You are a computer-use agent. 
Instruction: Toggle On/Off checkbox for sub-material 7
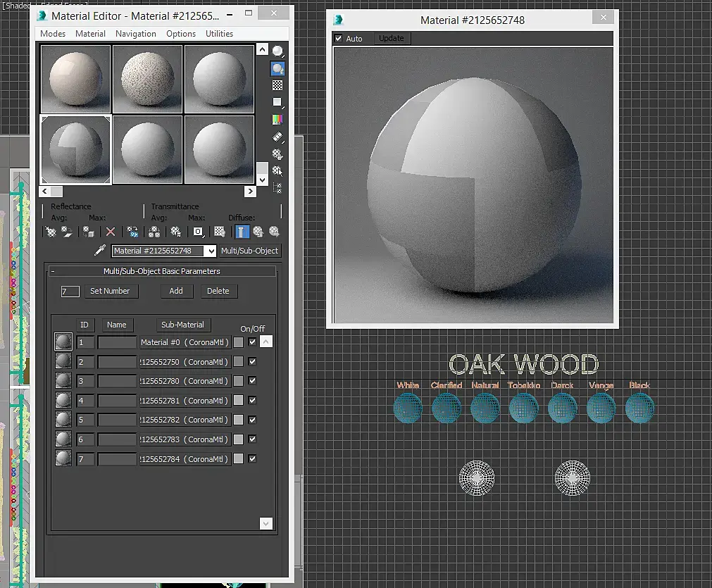click(252, 459)
